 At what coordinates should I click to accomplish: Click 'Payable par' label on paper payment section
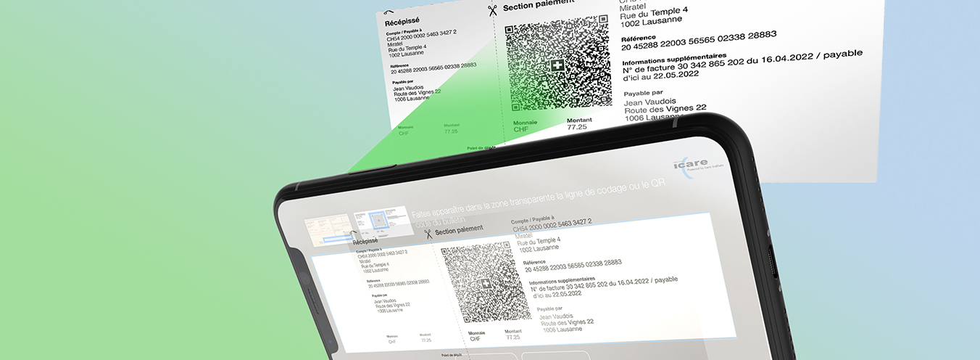coord(644,92)
